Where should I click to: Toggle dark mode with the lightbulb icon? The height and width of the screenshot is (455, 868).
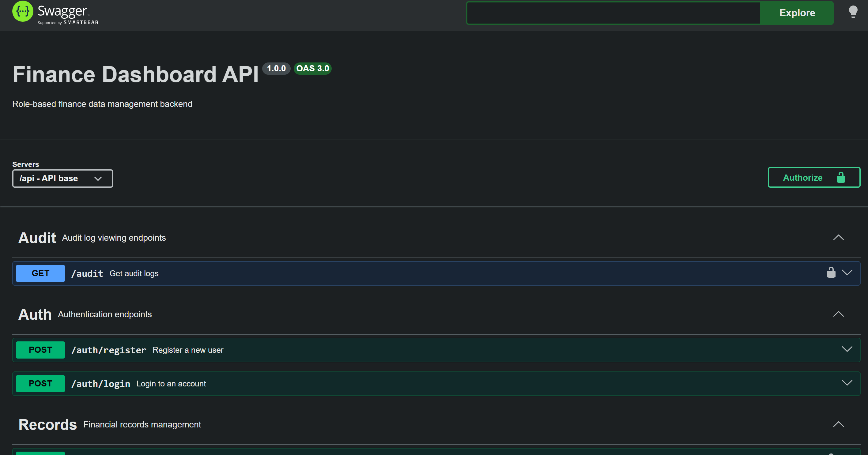(x=853, y=12)
